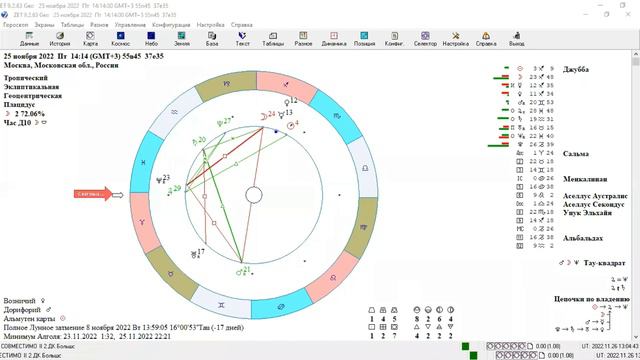This screenshot has height=360, width=640.
Task: Click the Полное Лунное затмение line
Action: 124,327
